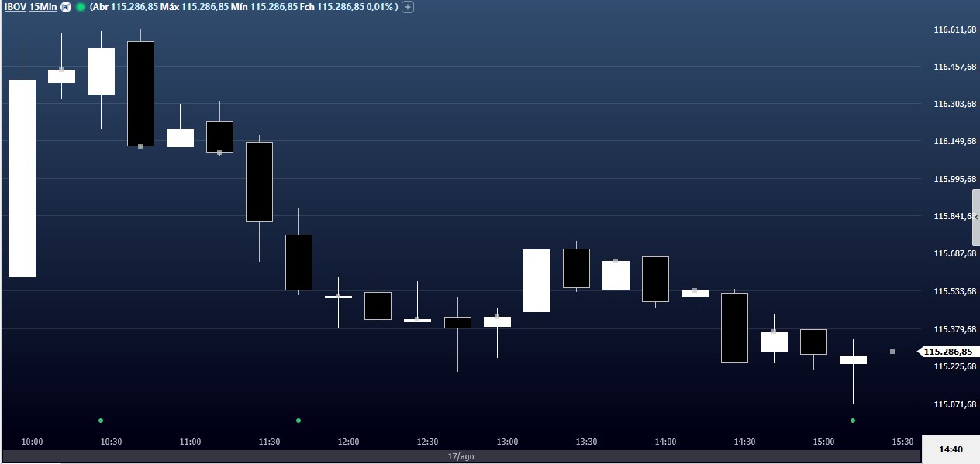Click the round B badge icon beside 15Min

(x=66, y=7)
